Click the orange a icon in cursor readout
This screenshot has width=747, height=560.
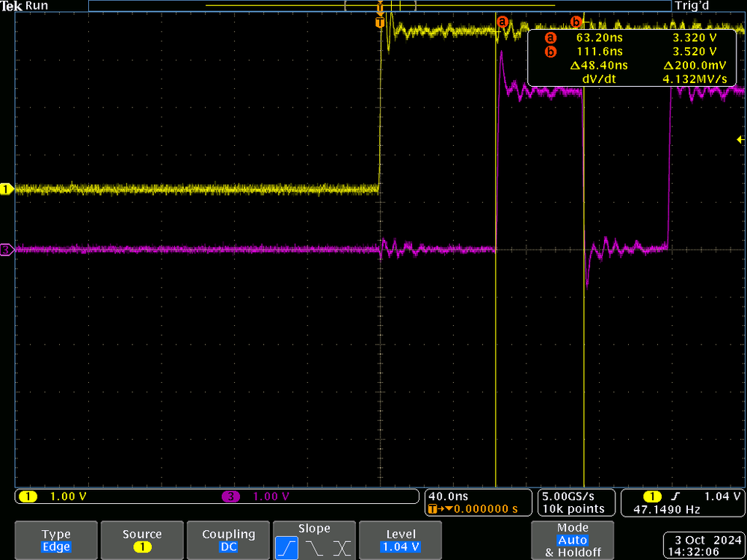point(551,37)
